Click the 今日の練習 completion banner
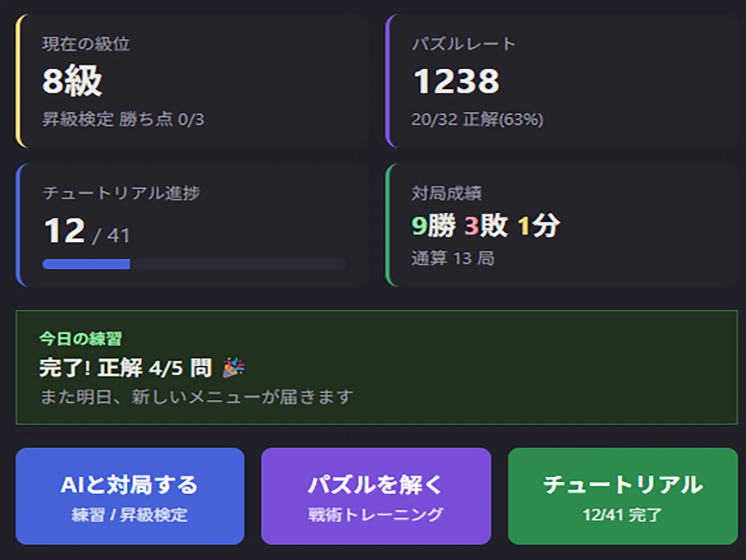The width and height of the screenshot is (746, 560). point(377,367)
